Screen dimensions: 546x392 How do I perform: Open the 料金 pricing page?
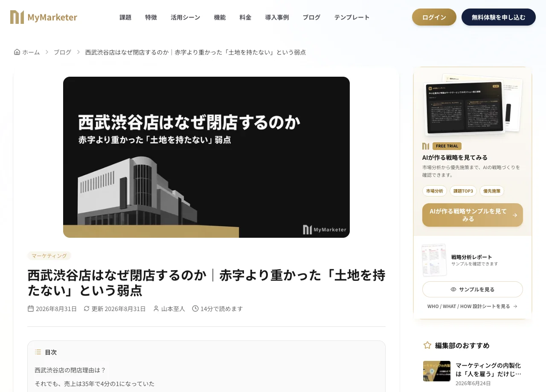coord(245,17)
